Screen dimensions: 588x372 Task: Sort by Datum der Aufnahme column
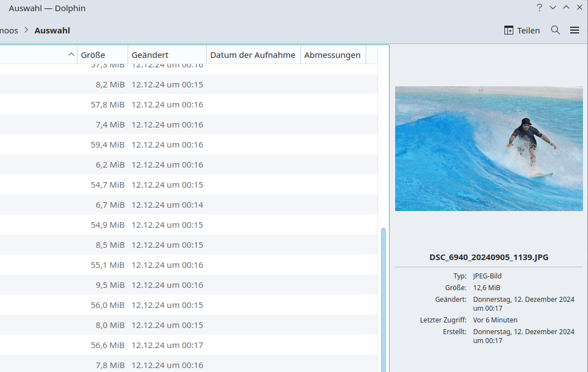(254, 55)
